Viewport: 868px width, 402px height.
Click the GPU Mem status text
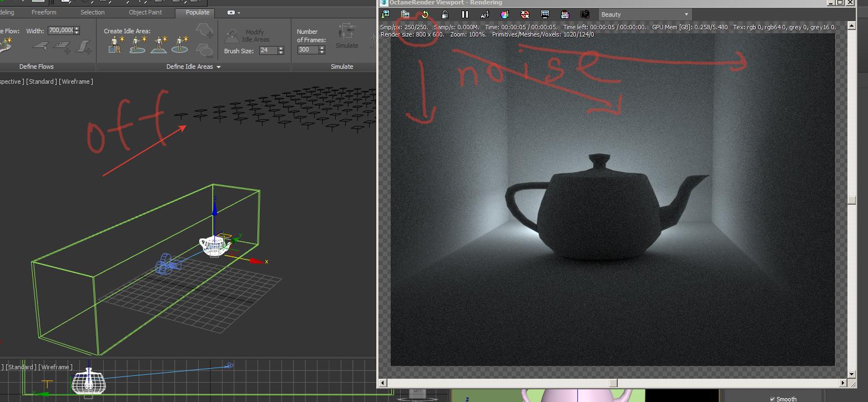click(x=690, y=27)
